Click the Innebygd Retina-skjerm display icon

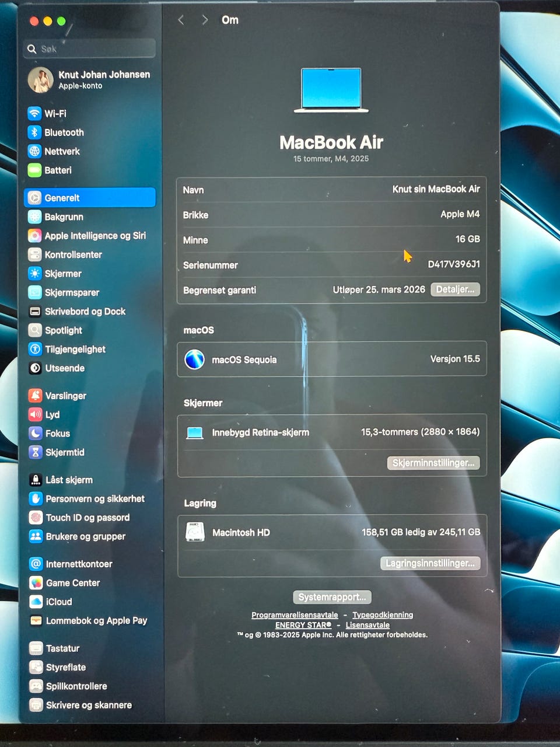coord(195,432)
